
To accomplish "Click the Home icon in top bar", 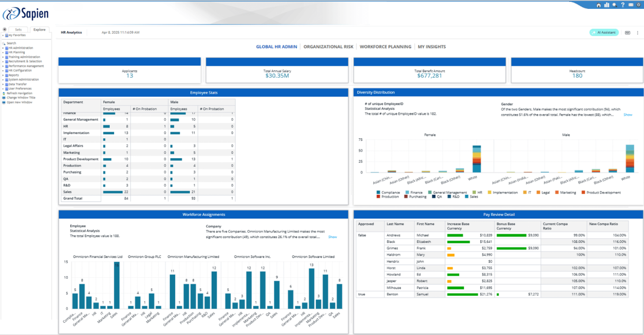I will click(x=598, y=5).
